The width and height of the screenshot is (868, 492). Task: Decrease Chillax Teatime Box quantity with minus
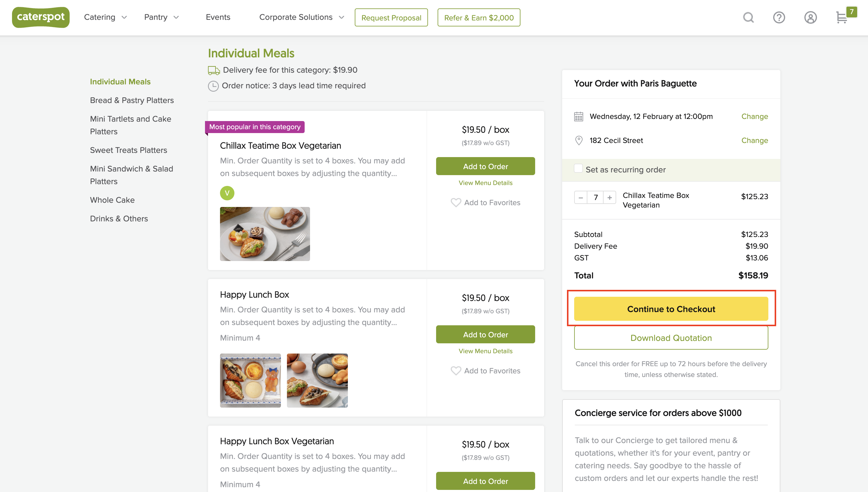[581, 197]
